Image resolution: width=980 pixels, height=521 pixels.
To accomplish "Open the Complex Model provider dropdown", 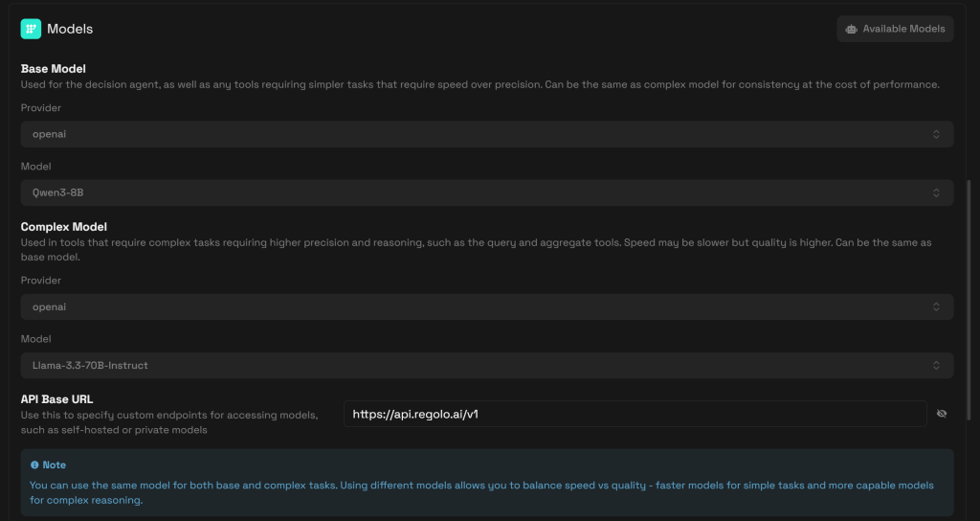I will coord(486,306).
